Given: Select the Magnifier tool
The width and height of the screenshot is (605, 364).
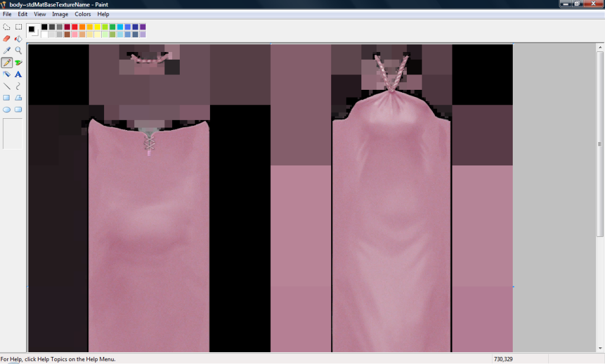Looking at the screenshot, I should [18, 50].
